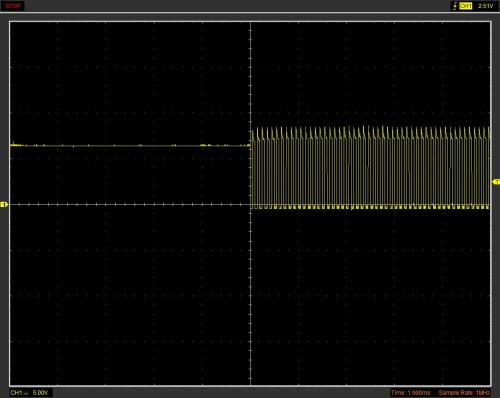Select the CH1 ground reference marker
Image resolution: width=500 pixels, height=398 pixels.
(4, 204)
